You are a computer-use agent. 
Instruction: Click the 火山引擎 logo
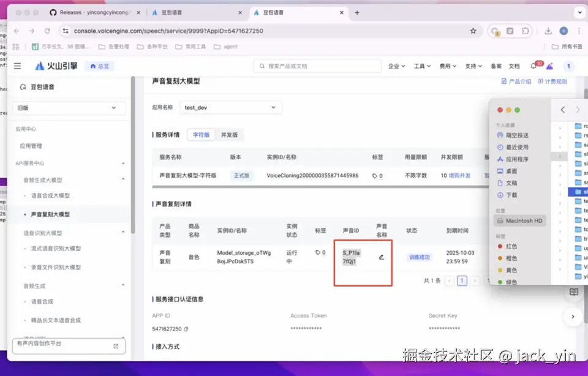click(56, 66)
